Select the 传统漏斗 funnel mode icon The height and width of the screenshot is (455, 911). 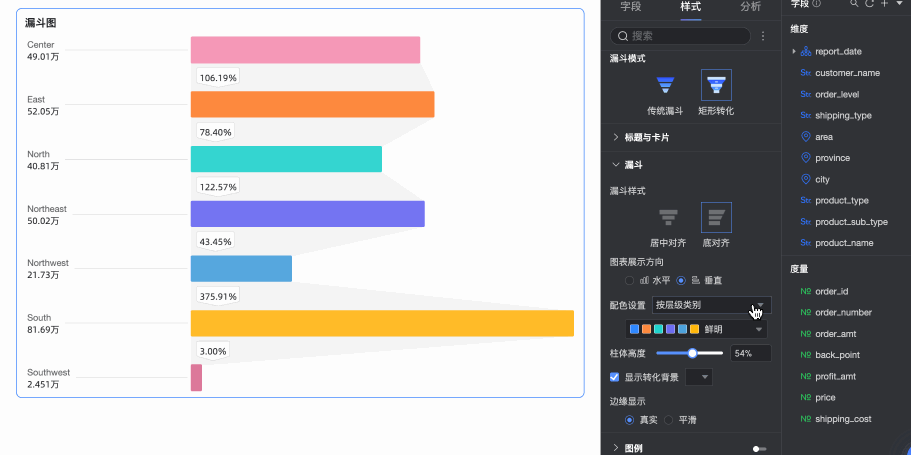(x=665, y=85)
